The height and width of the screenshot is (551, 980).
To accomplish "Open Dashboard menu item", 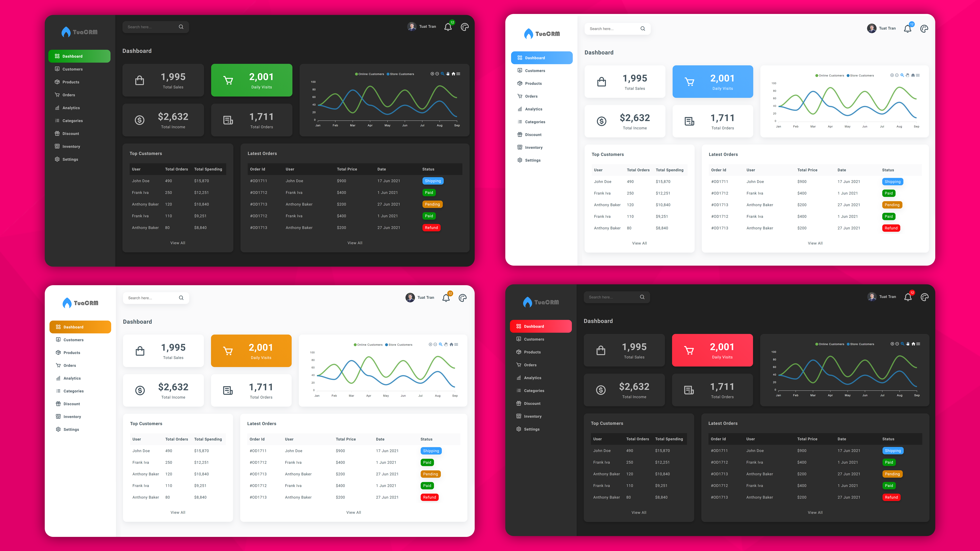I will click(x=79, y=56).
